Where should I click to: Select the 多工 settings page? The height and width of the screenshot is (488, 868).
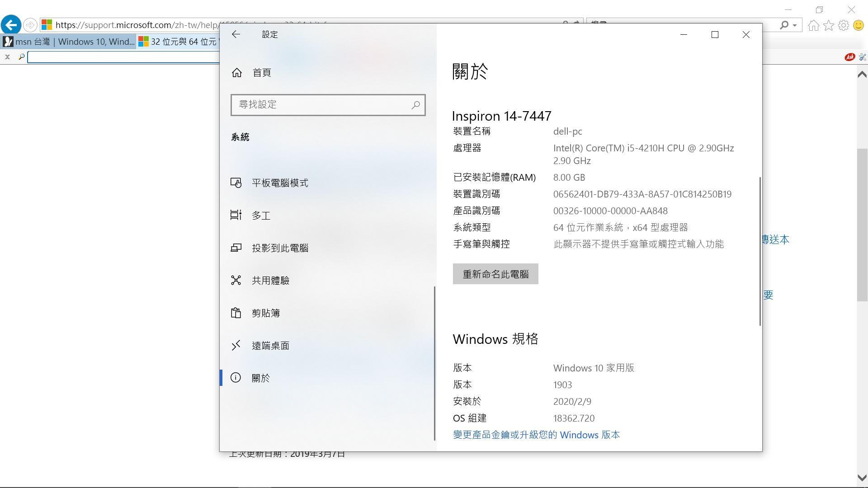(261, 216)
